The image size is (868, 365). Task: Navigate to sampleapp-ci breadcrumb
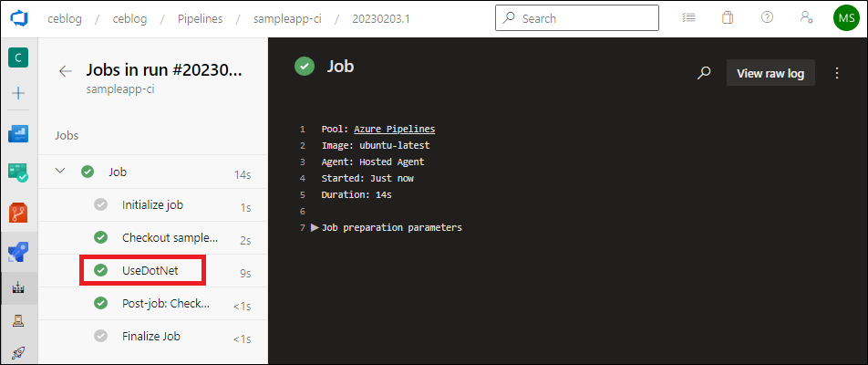287,19
